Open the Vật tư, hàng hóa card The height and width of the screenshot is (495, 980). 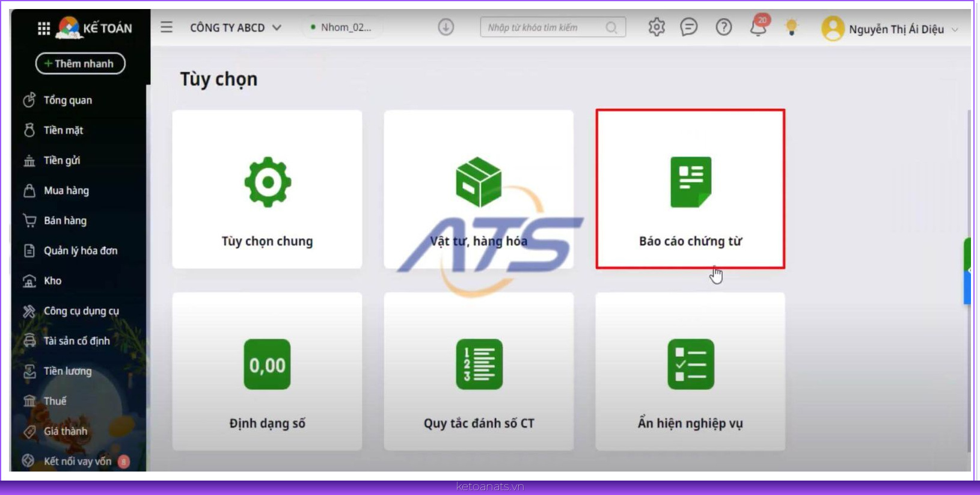[x=479, y=189]
